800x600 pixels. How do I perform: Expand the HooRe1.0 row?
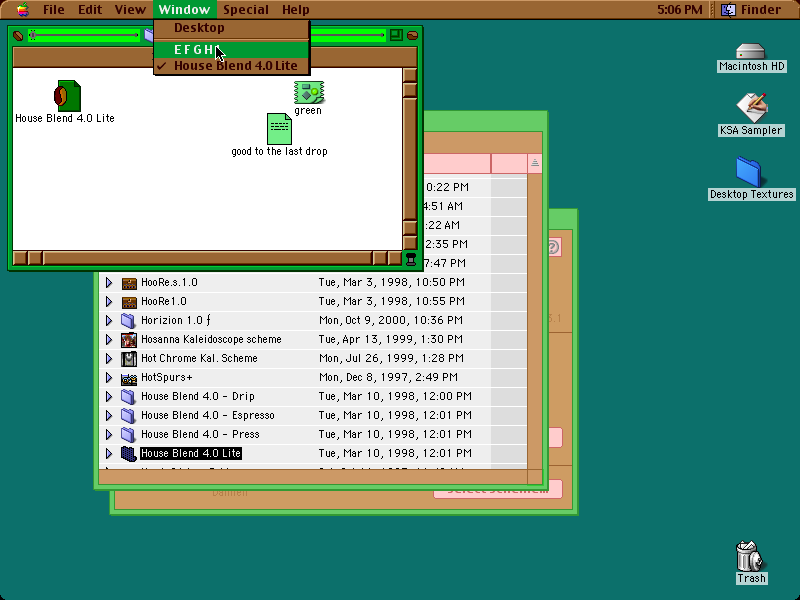[109, 302]
